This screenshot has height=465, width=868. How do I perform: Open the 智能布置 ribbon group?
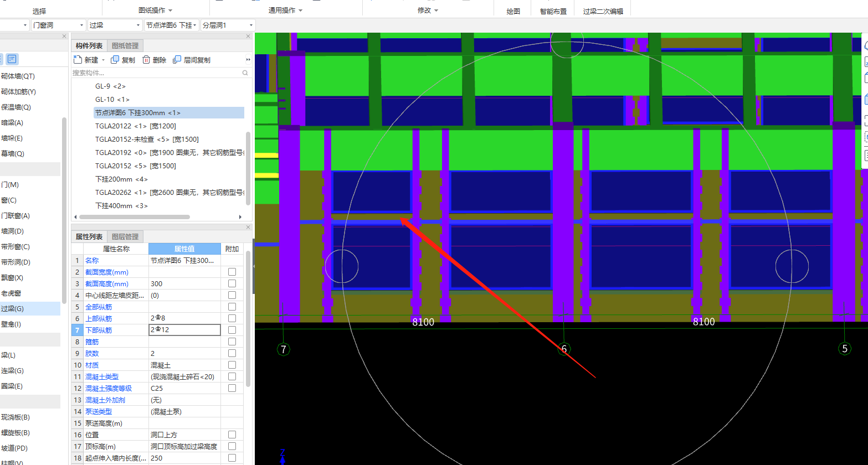(x=553, y=11)
